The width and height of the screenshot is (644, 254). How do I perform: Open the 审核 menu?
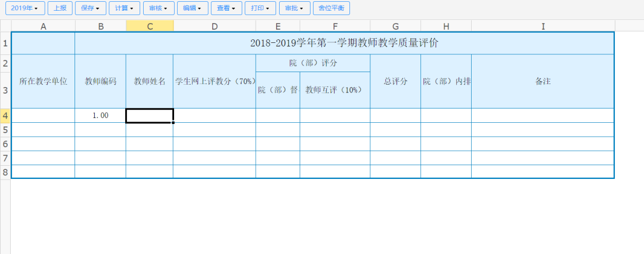[159, 8]
